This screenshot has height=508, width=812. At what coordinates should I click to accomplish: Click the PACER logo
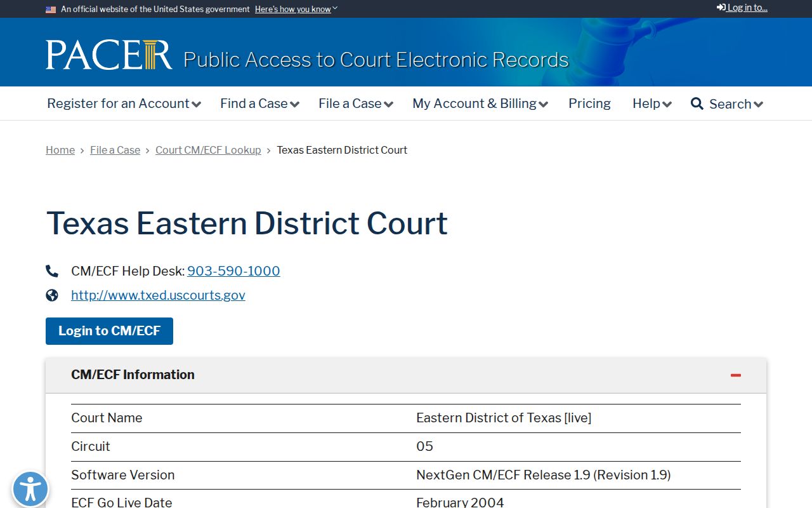pyautogui.click(x=108, y=55)
